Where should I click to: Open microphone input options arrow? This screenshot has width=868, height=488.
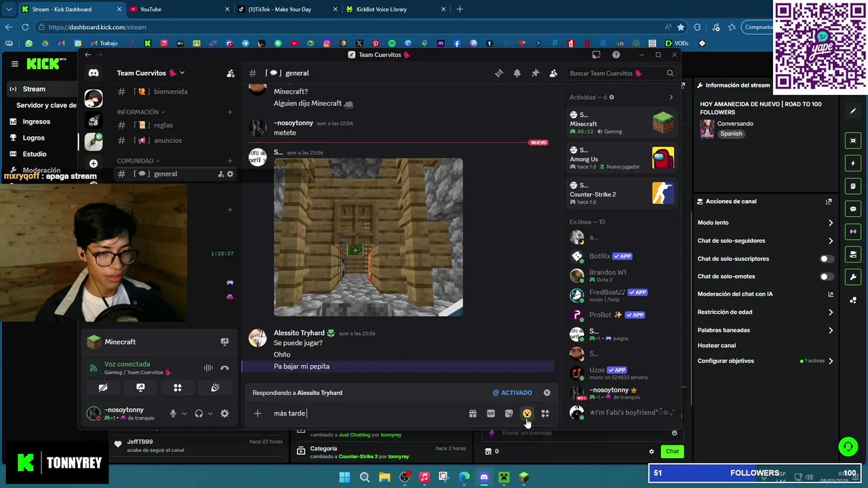coord(184,413)
